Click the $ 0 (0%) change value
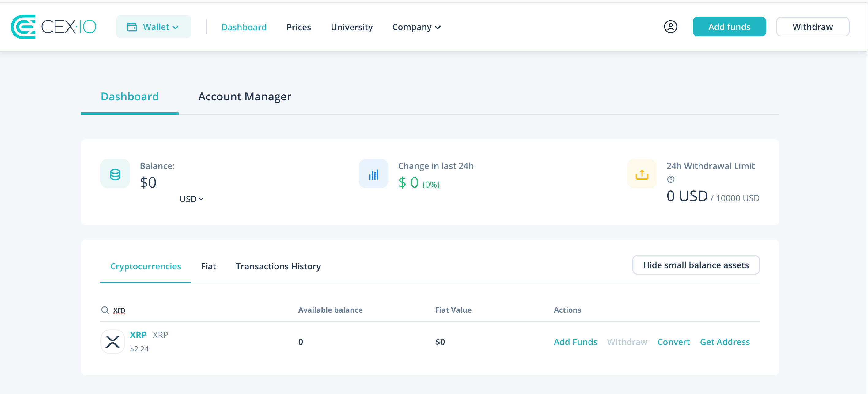The height and width of the screenshot is (394, 868). tap(419, 182)
